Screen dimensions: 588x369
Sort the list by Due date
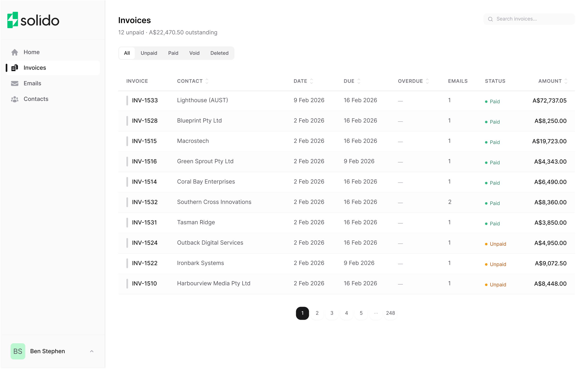(x=358, y=81)
